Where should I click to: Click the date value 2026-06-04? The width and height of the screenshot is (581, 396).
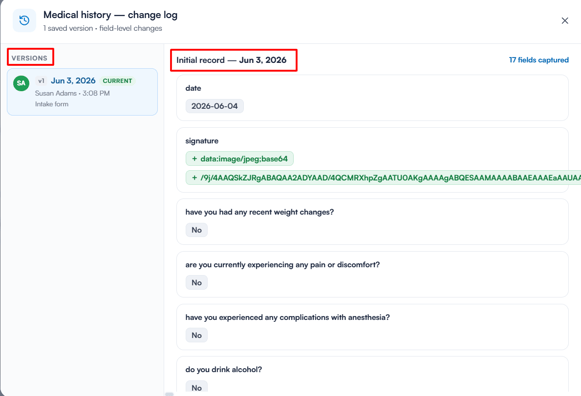tap(215, 106)
